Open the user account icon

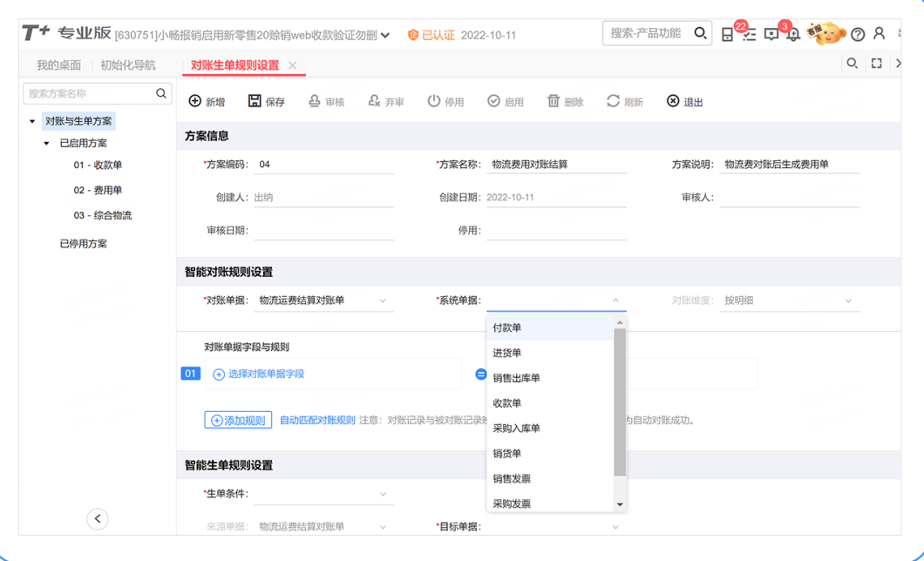(879, 33)
